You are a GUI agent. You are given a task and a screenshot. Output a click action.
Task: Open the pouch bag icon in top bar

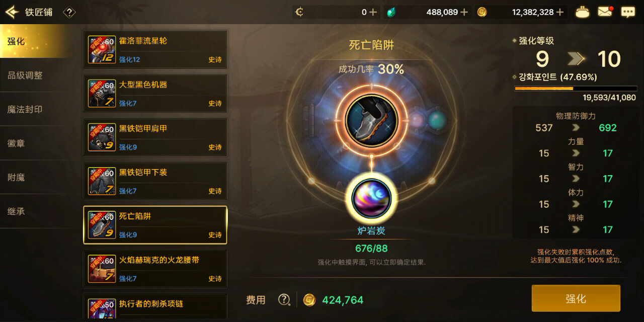pos(582,12)
